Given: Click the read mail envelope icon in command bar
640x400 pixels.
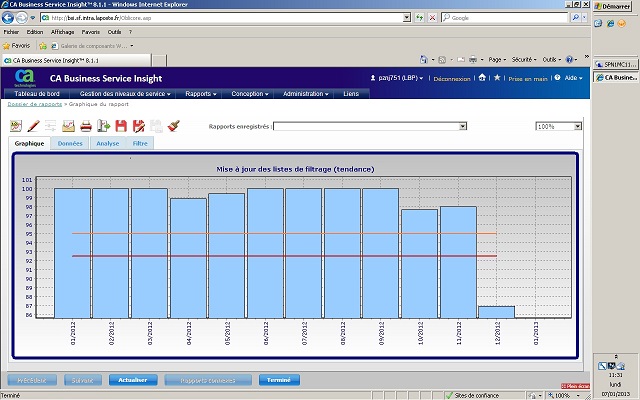Looking at the screenshot, I should (x=461, y=60).
